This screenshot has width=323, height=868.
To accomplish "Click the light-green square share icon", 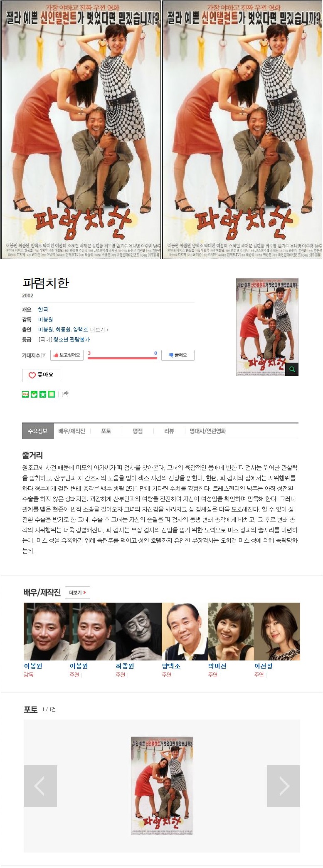I will 52,394.
